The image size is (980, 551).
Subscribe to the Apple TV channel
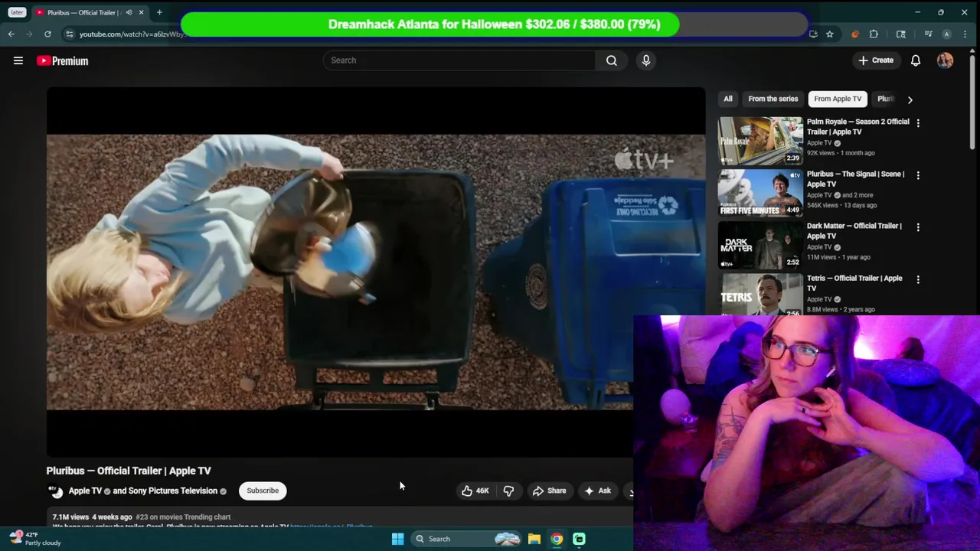[263, 491]
